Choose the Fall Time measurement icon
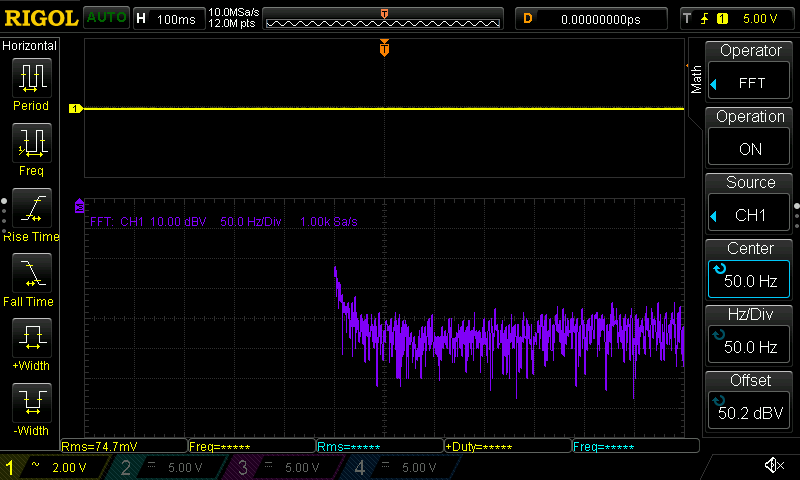Screen dimensions: 800x480 [30, 274]
